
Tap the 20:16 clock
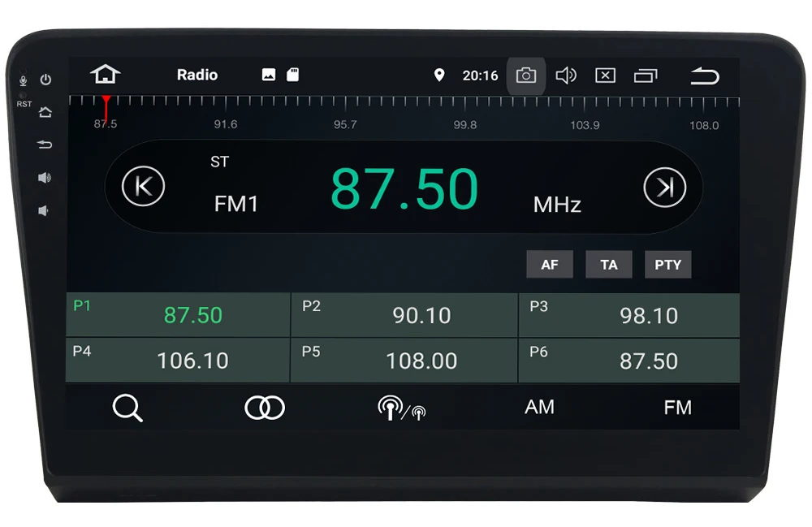(480, 76)
